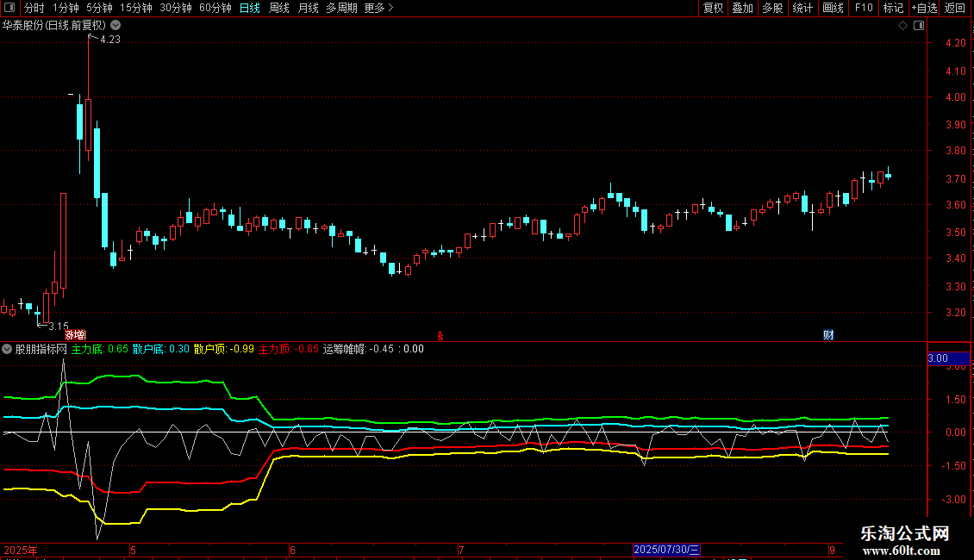The height and width of the screenshot is (560, 974).
Task: Toggle the side panel icon near the price axis
Action: coord(919,26)
